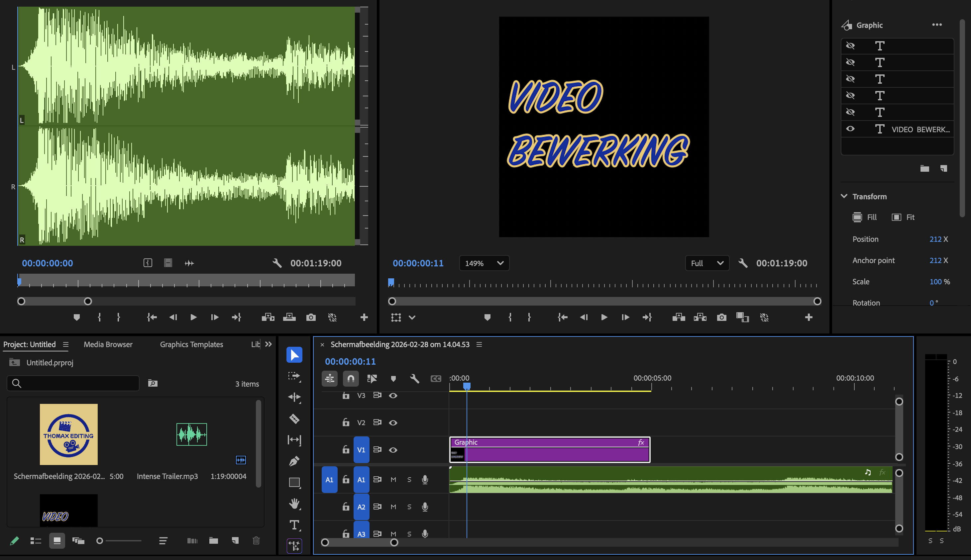Play the Source monitor clip
971x560 pixels.
(x=193, y=317)
